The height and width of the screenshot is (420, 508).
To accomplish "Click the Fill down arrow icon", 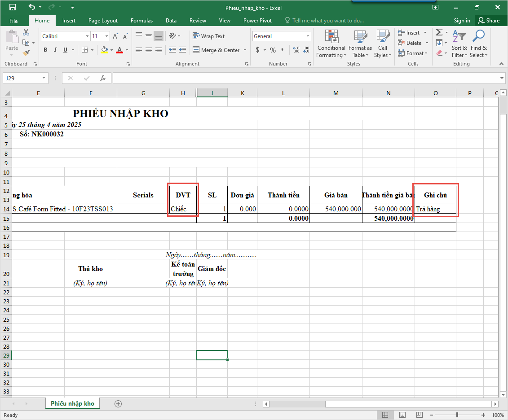I will (439, 43).
